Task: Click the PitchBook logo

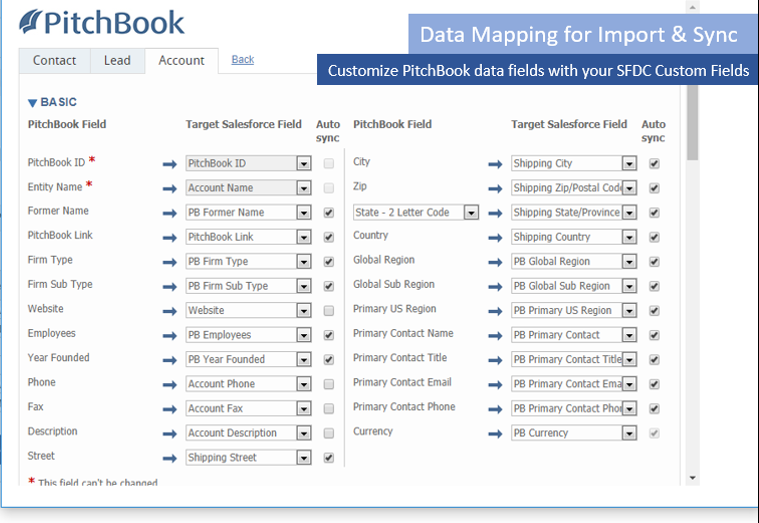Action: pyautogui.click(x=102, y=23)
